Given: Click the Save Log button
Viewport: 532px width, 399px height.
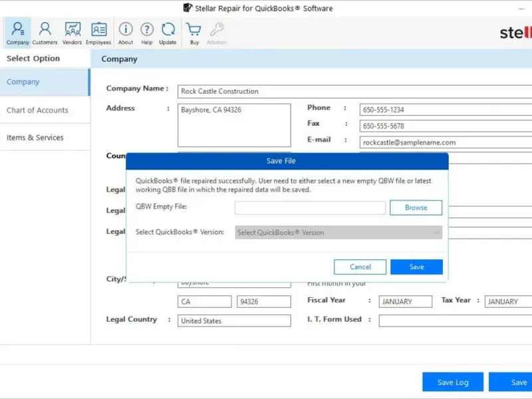Looking at the screenshot, I should coord(453,382).
